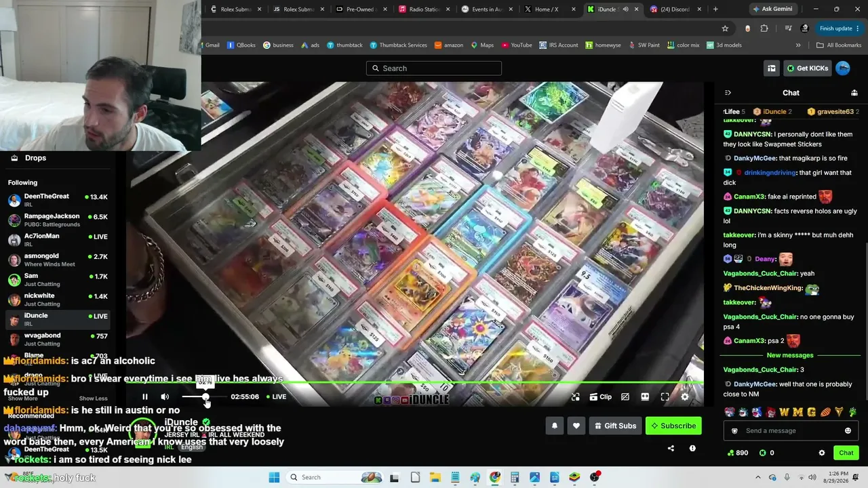
Task: Open Drops in the sidebar
Action: point(58,158)
